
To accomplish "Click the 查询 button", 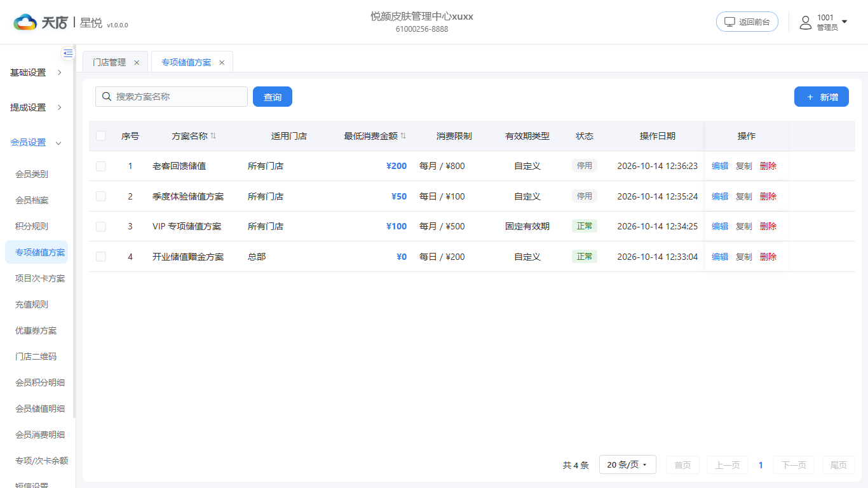I will click(x=273, y=97).
